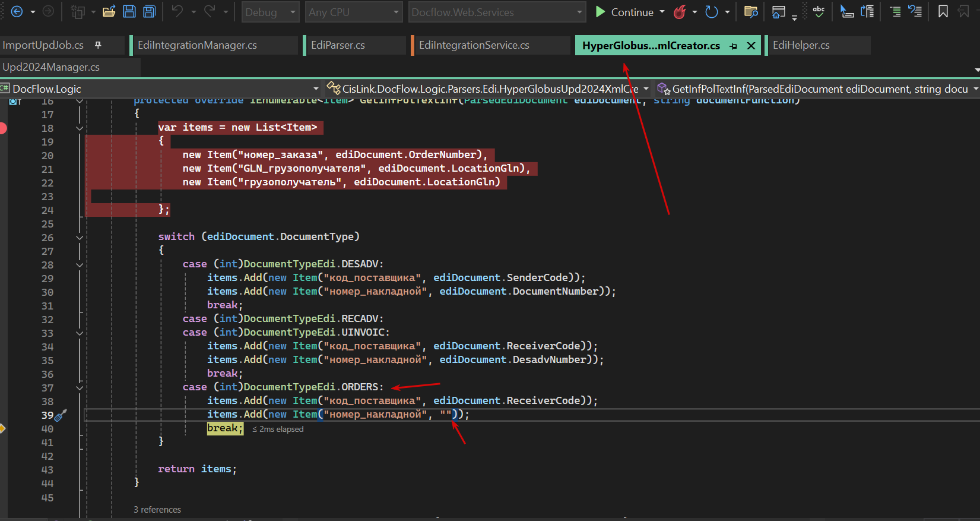980x521 pixels.
Task: Click the Navigate Backward arrow icon
Action: pyautogui.click(x=17, y=12)
